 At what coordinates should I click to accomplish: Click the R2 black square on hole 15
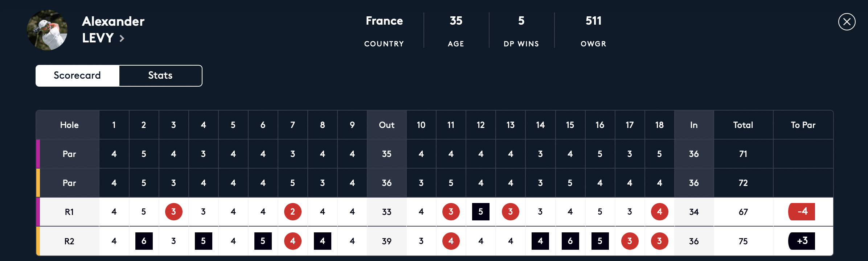570,241
